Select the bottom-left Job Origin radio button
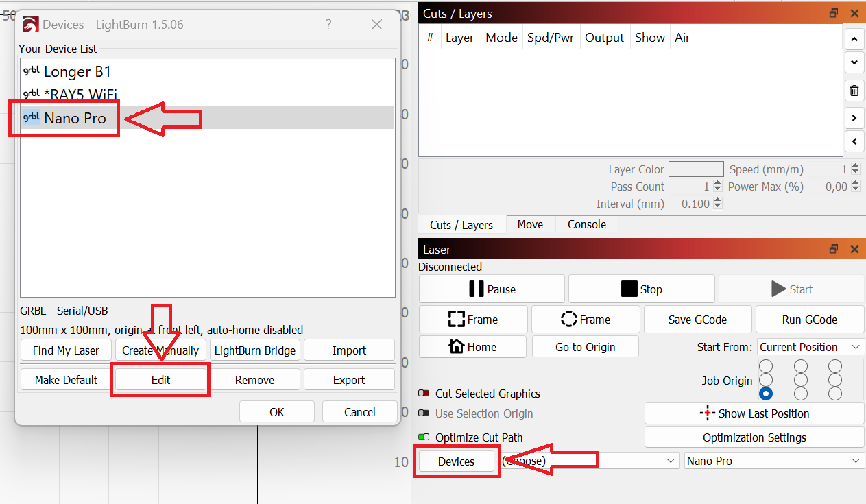Image resolution: width=866 pixels, height=504 pixels. [x=766, y=394]
